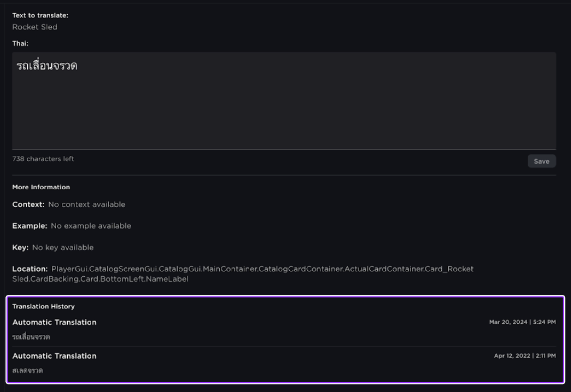Click the "More Information" heading

(41, 187)
